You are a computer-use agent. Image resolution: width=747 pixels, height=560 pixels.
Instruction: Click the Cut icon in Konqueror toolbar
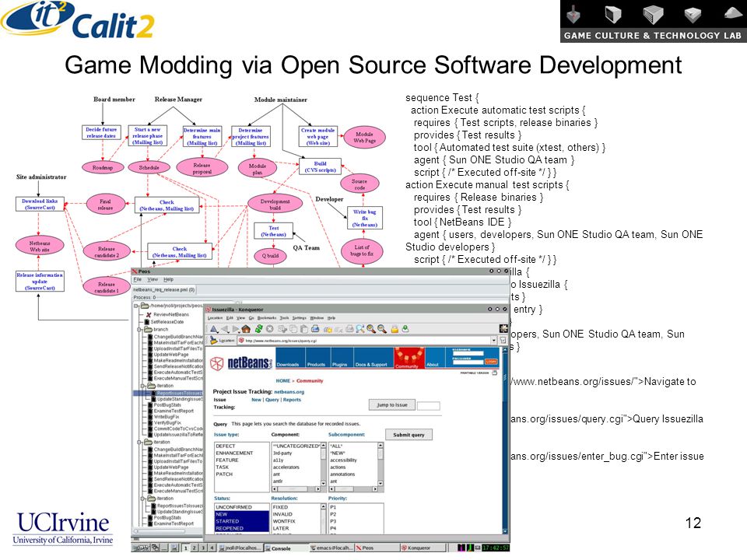tap(282, 328)
